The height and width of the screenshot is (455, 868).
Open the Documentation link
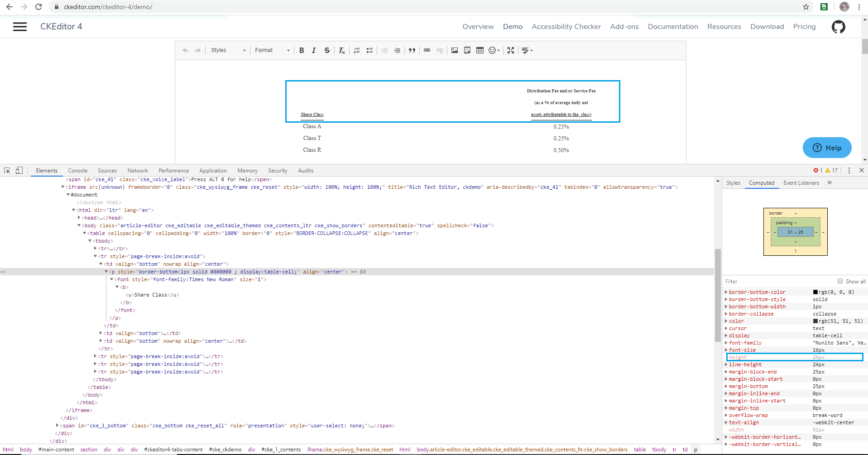point(673,27)
